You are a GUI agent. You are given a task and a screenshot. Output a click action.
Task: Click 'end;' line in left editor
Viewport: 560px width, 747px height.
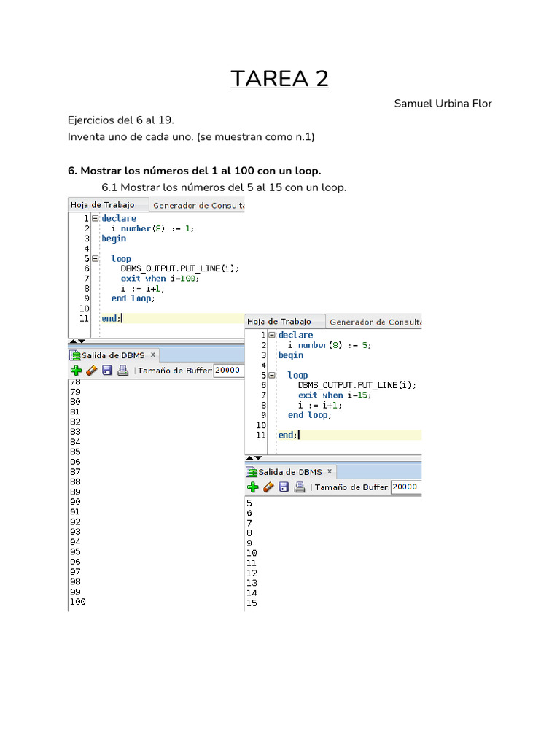(x=112, y=318)
